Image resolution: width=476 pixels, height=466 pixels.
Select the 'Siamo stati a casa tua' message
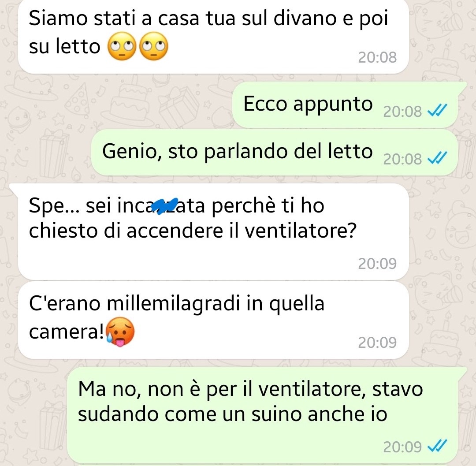213,36
